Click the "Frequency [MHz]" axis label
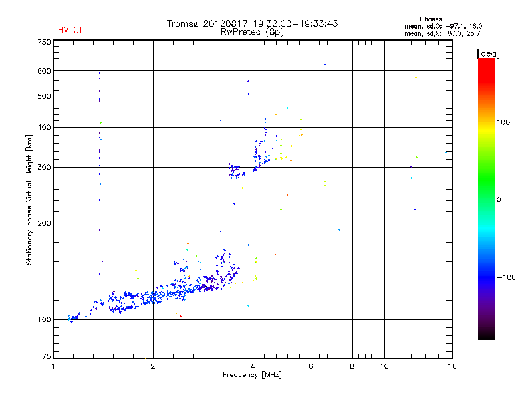 point(252,375)
